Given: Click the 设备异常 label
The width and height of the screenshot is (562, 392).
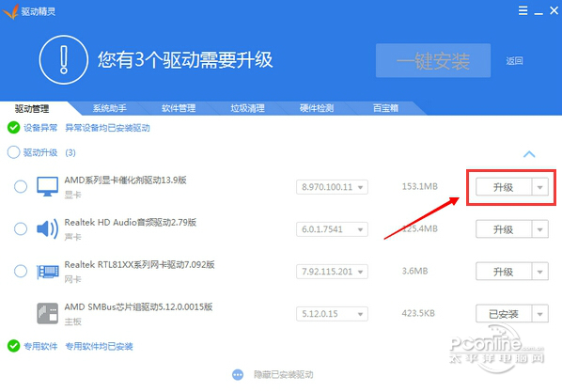Looking at the screenshot, I should [x=40, y=128].
